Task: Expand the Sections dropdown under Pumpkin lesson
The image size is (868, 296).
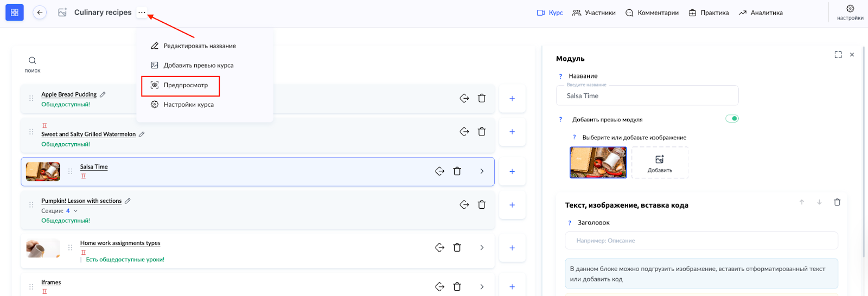Action: click(75, 211)
